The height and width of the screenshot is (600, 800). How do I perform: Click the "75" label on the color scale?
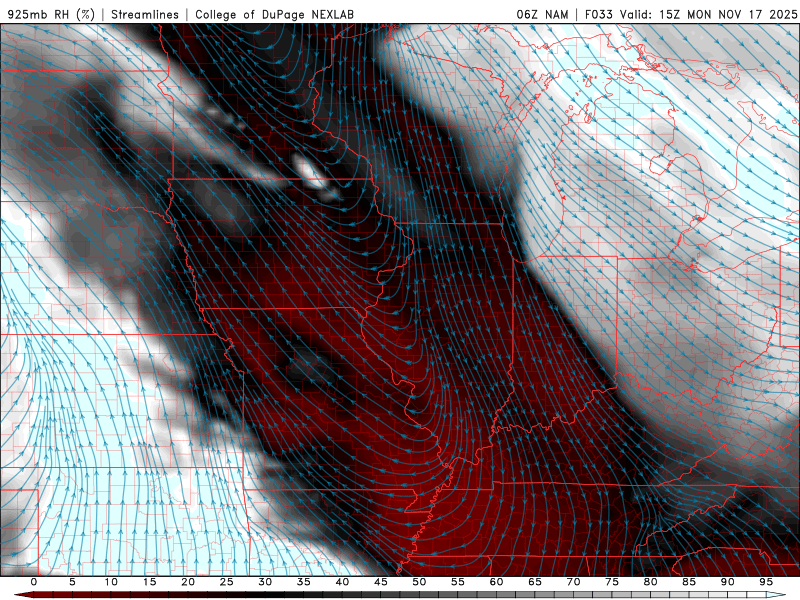(612, 582)
